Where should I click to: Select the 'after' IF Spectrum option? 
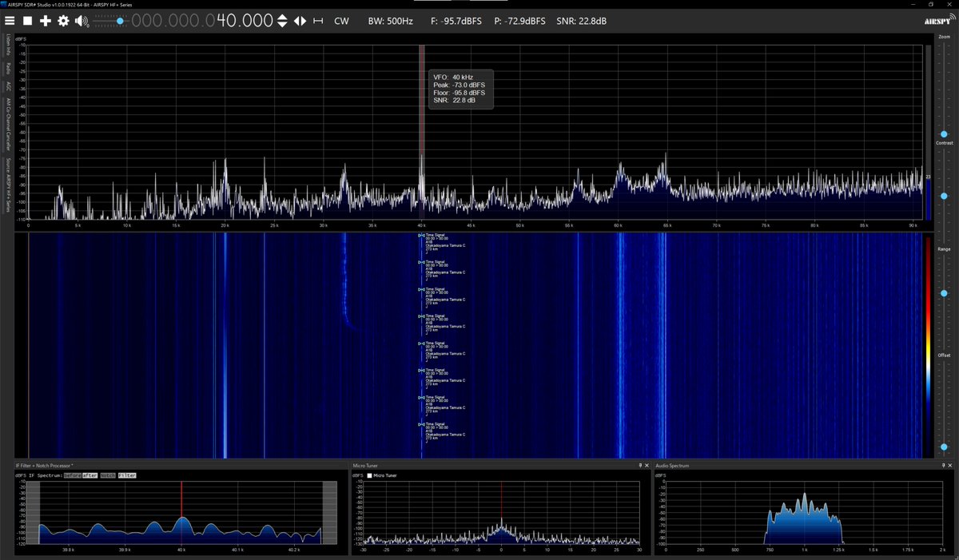coord(90,475)
